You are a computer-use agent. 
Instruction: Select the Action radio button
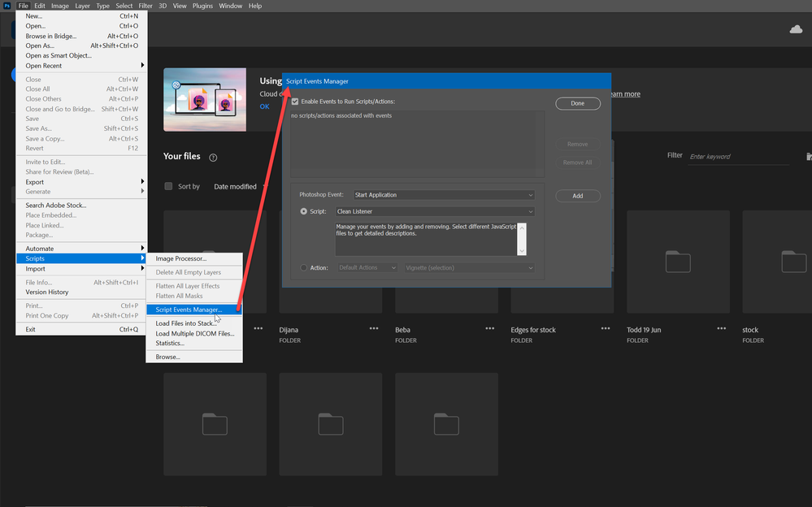pyautogui.click(x=303, y=268)
